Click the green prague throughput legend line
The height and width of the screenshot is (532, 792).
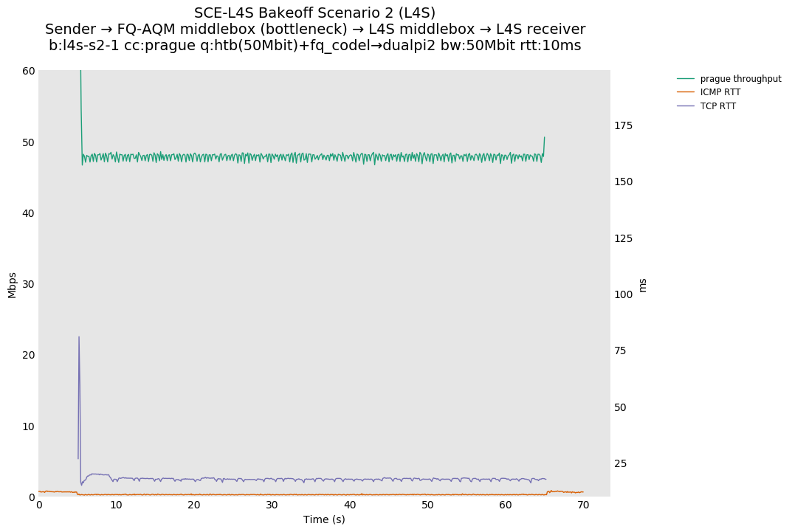tap(686, 79)
